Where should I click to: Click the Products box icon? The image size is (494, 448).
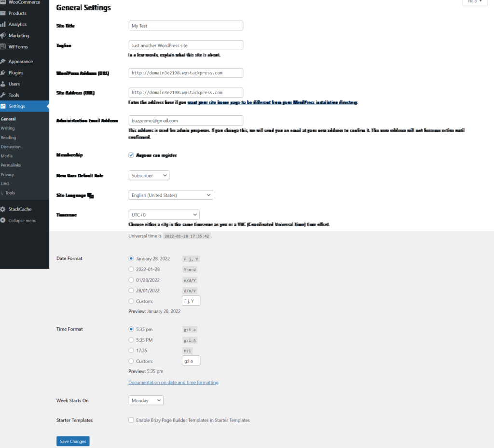coord(3,13)
